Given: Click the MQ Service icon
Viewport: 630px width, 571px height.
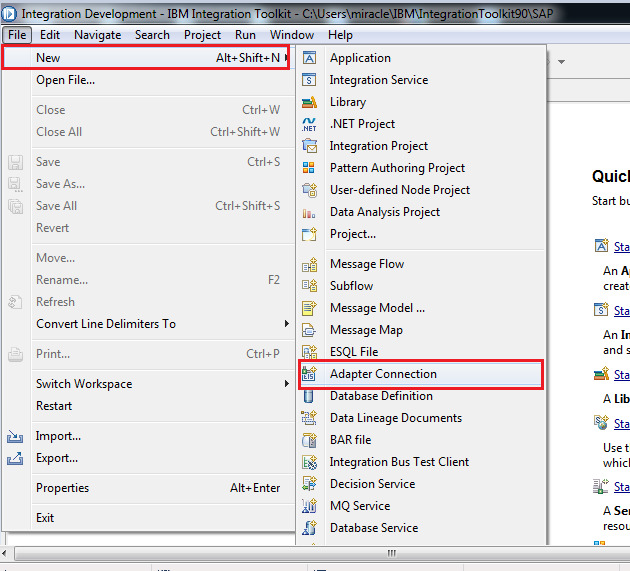Looking at the screenshot, I should [x=309, y=506].
